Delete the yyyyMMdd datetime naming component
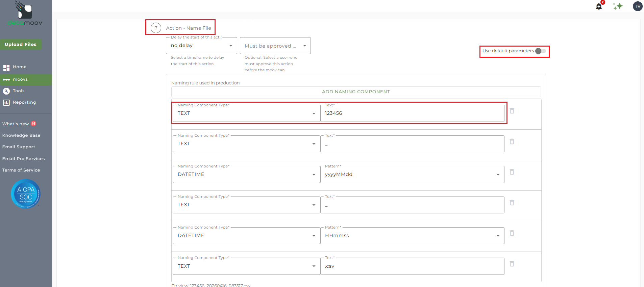This screenshot has height=287, width=644. [x=512, y=172]
